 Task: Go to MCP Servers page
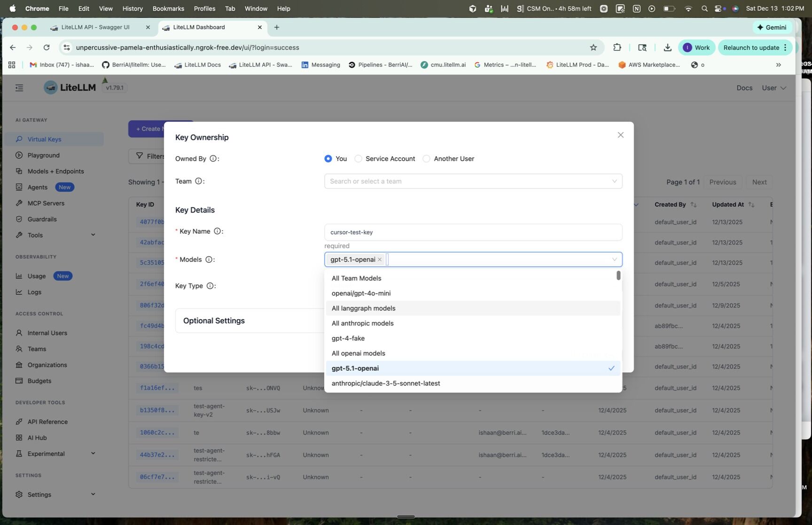[x=46, y=203]
